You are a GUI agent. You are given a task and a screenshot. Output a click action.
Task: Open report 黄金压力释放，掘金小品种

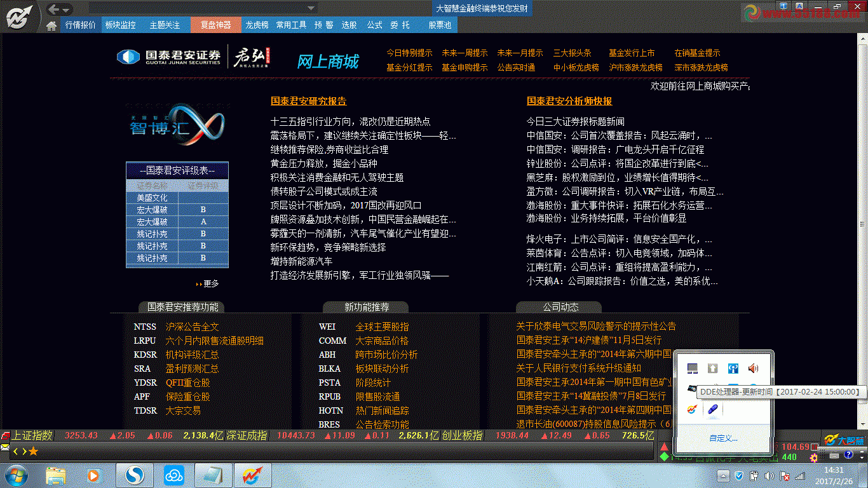[324, 163]
